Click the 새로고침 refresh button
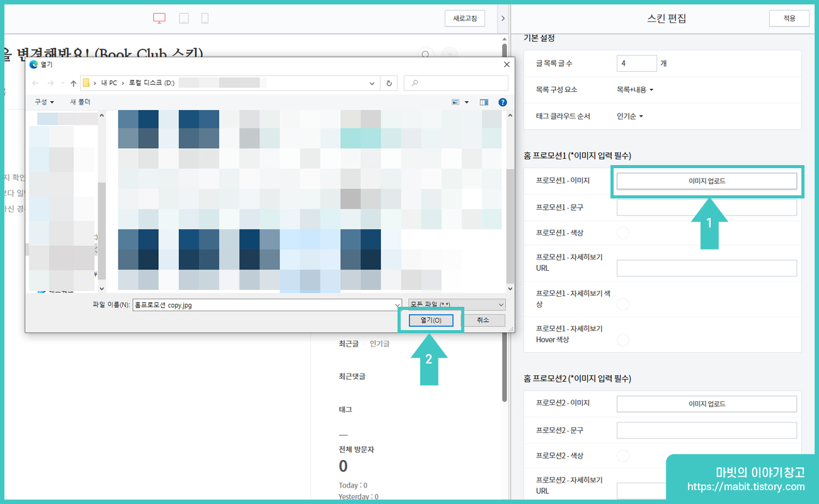Screen dimensions: 819x504 pyautogui.click(x=465, y=18)
